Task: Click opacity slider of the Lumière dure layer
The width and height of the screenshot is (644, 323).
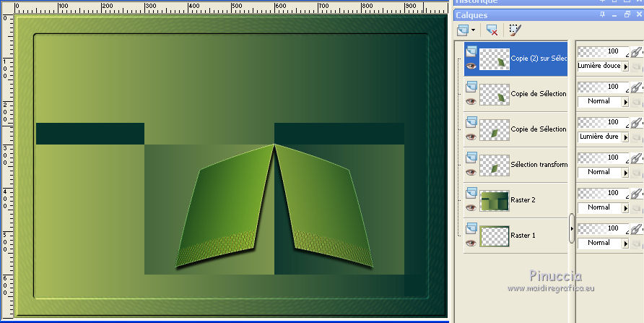Action: (603, 122)
